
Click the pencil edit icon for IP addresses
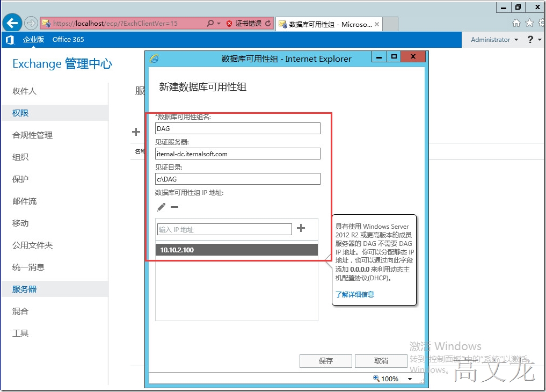point(161,207)
